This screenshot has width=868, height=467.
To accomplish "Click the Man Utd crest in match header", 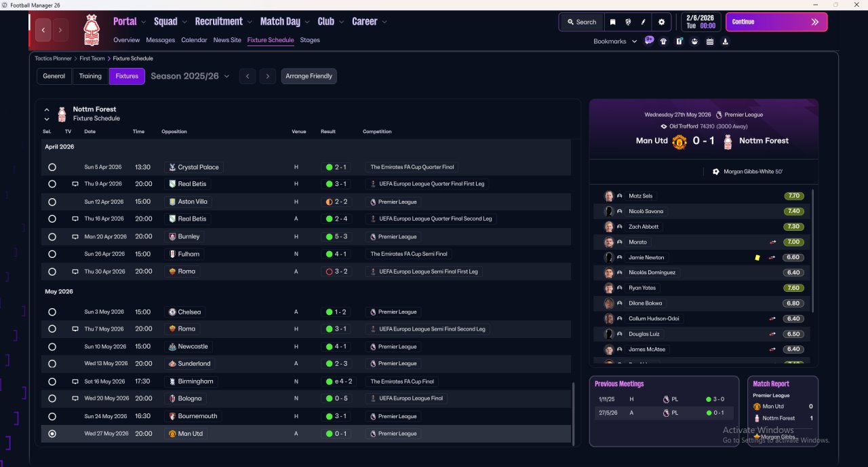I will 679,141.
